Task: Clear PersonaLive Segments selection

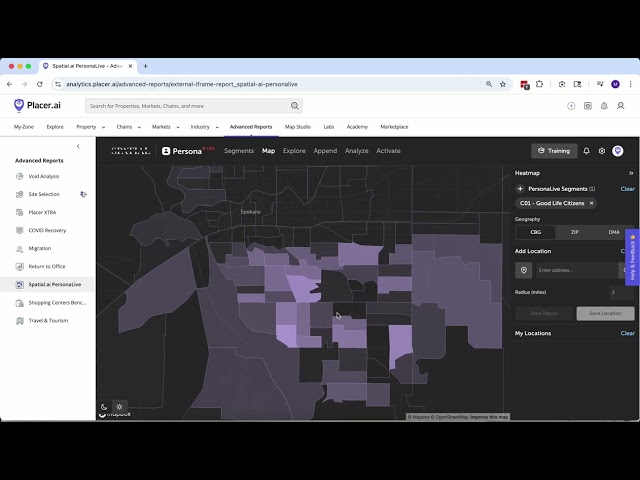Action: tap(627, 189)
